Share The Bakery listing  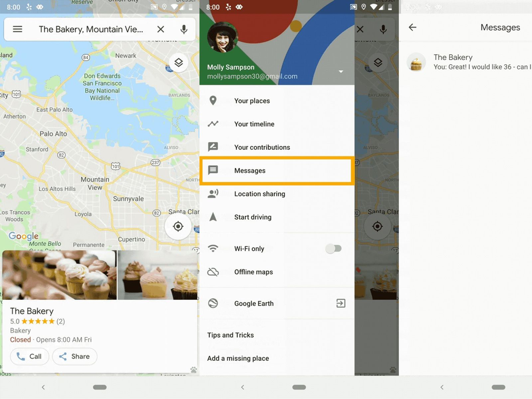pyautogui.click(x=74, y=356)
